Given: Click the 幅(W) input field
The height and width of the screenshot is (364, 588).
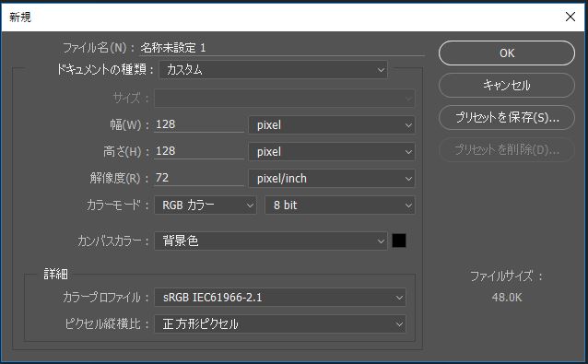Looking at the screenshot, I should click(x=199, y=124).
